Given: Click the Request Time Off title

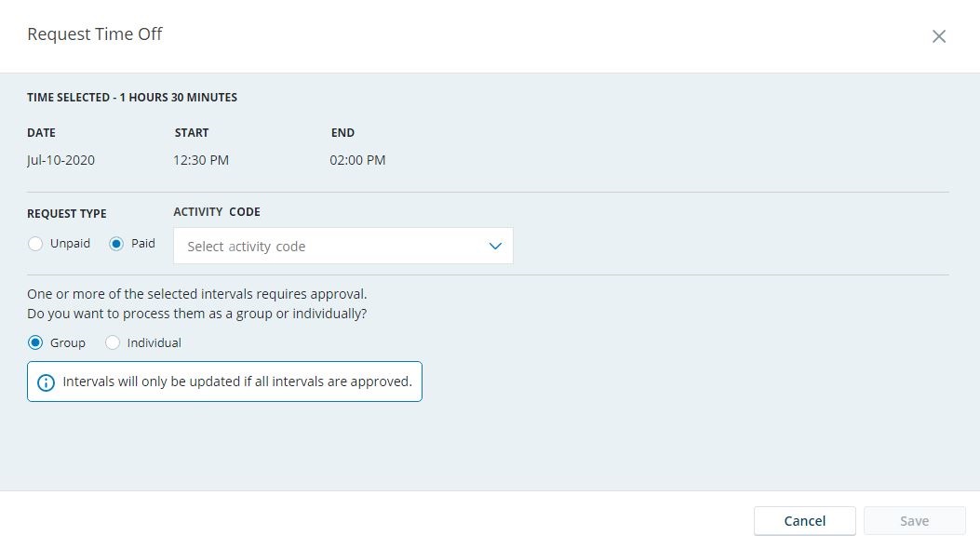Looking at the screenshot, I should click(x=95, y=34).
